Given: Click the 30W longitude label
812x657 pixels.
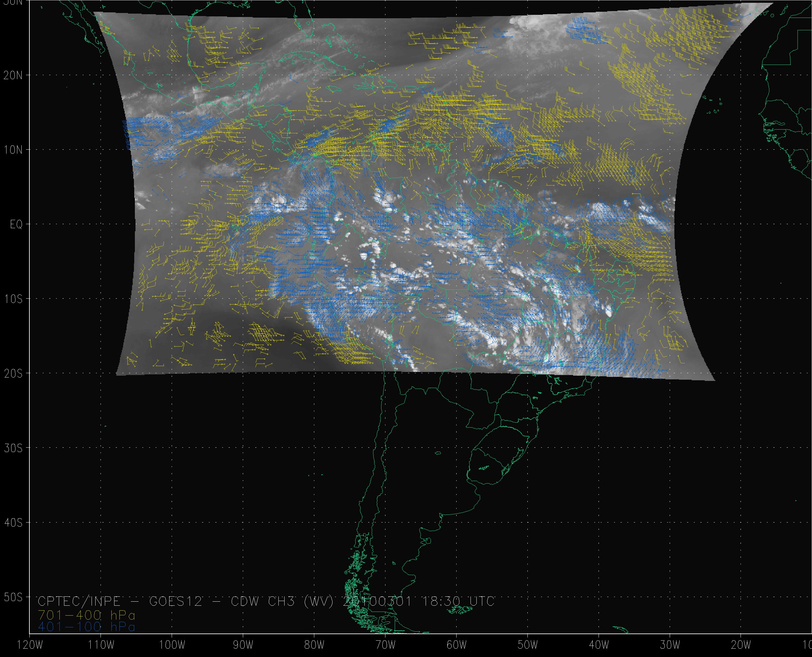Looking at the screenshot, I should (x=670, y=645).
